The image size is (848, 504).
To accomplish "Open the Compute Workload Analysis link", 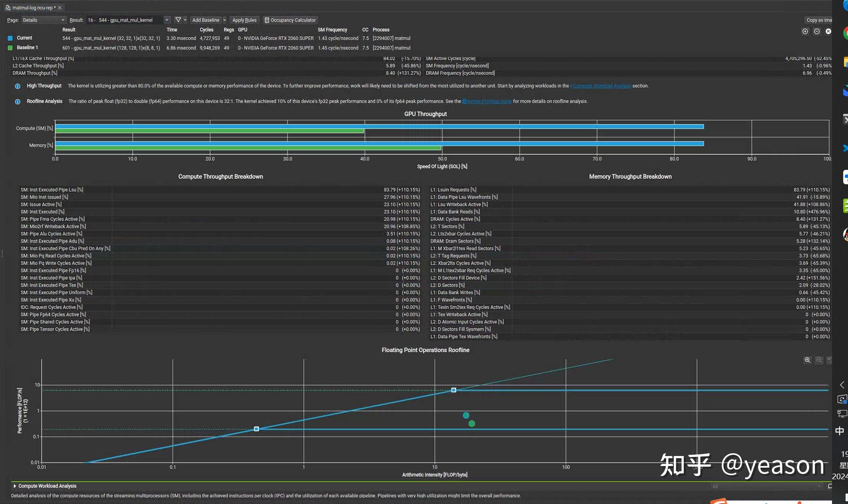I will (x=601, y=86).
